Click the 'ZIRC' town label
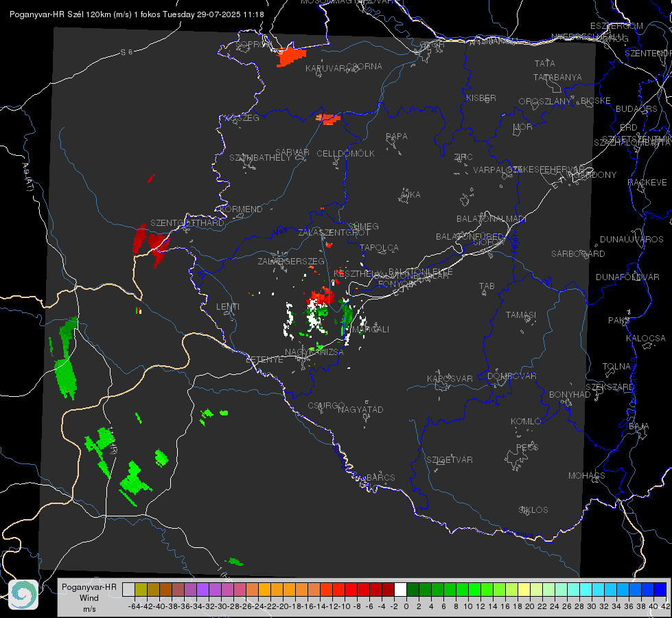This screenshot has width=672, height=618. (463, 157)
